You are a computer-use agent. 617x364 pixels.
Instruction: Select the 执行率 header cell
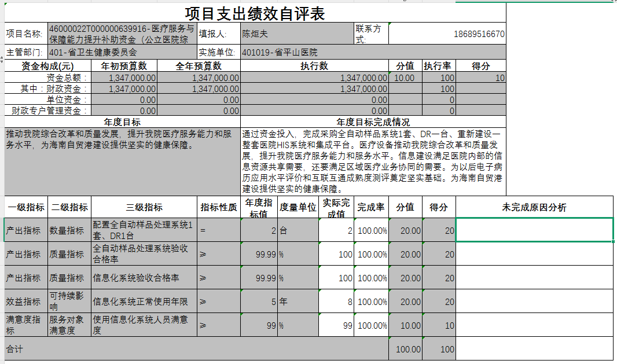click(x=438, y=66)
